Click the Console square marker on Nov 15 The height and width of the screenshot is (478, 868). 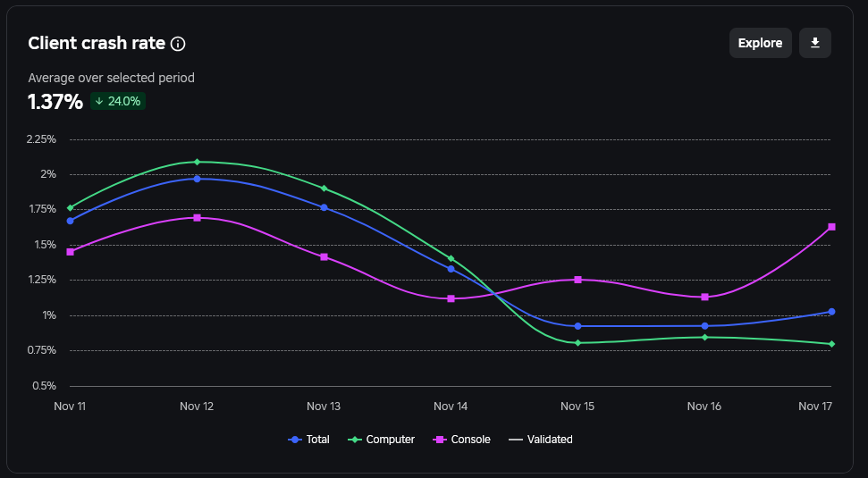(578, 280)
